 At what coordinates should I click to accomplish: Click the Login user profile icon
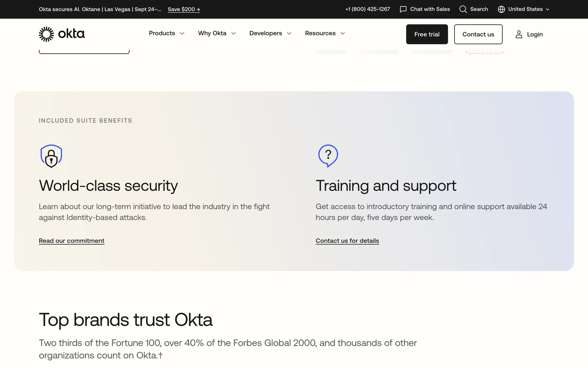coord(519,34)
